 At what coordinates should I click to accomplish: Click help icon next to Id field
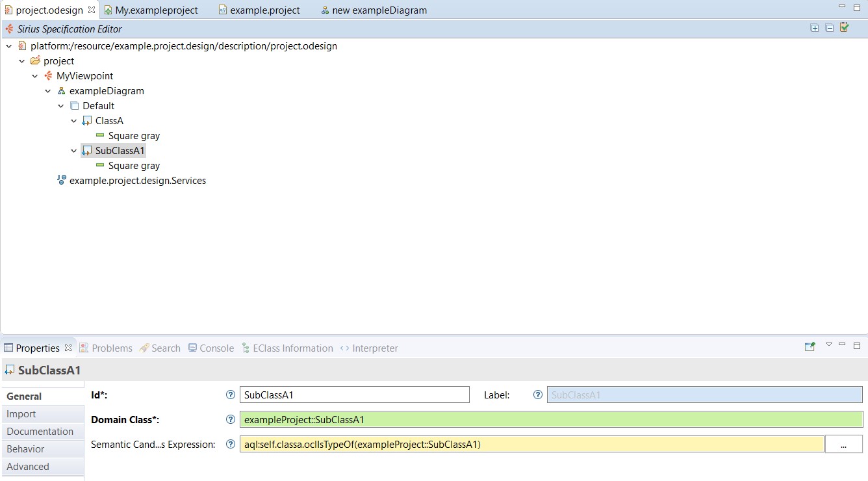coord(230,395)
